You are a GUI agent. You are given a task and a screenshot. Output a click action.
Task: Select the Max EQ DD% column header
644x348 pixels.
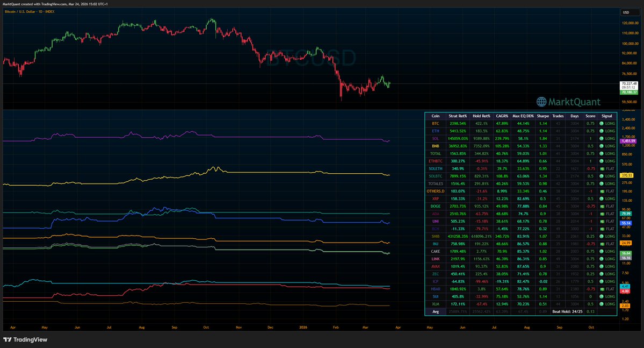[x=523, y=116]
